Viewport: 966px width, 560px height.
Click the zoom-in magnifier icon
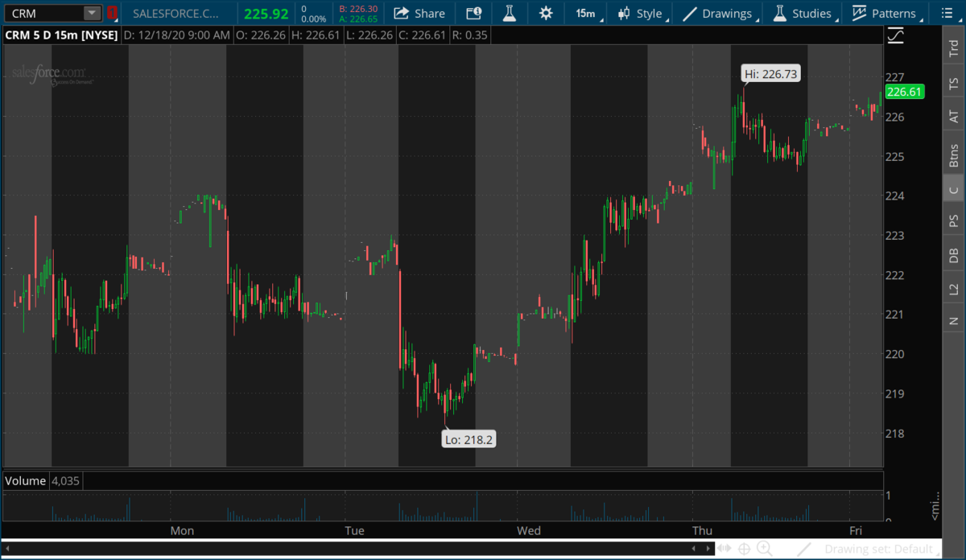(764, 549)
